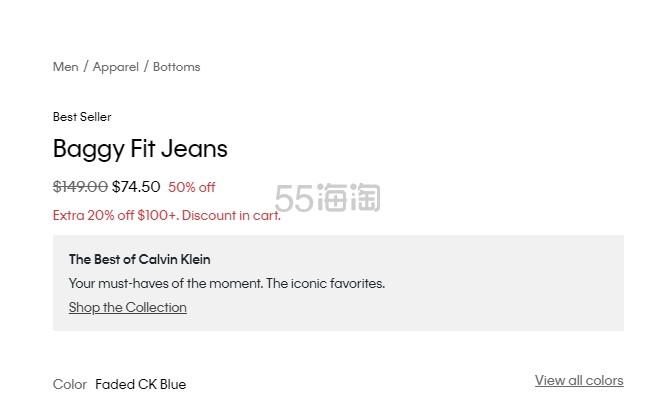Click the Color label
The height and width of the screenshot is (396, 655).
(70, 384)
